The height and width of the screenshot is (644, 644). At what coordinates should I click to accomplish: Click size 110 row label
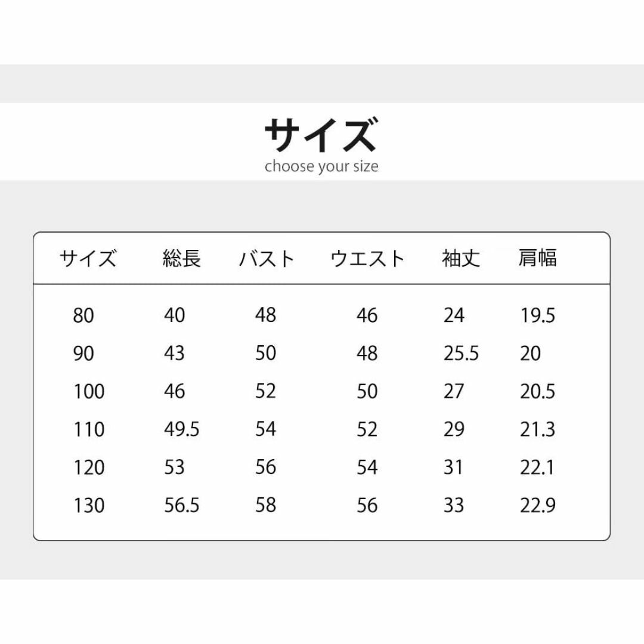(x=89, y=429)
